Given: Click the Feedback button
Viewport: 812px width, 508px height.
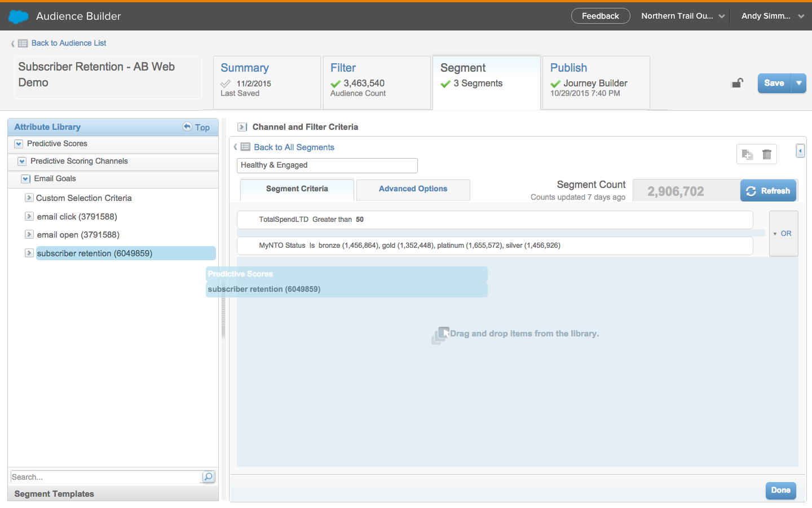Looking at the screenshot, I should pos(601,16).
